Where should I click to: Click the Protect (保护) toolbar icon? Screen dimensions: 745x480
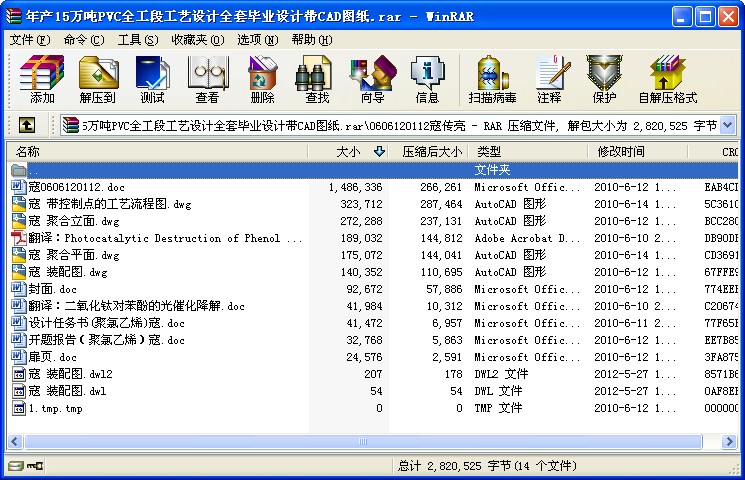(604, 79)
